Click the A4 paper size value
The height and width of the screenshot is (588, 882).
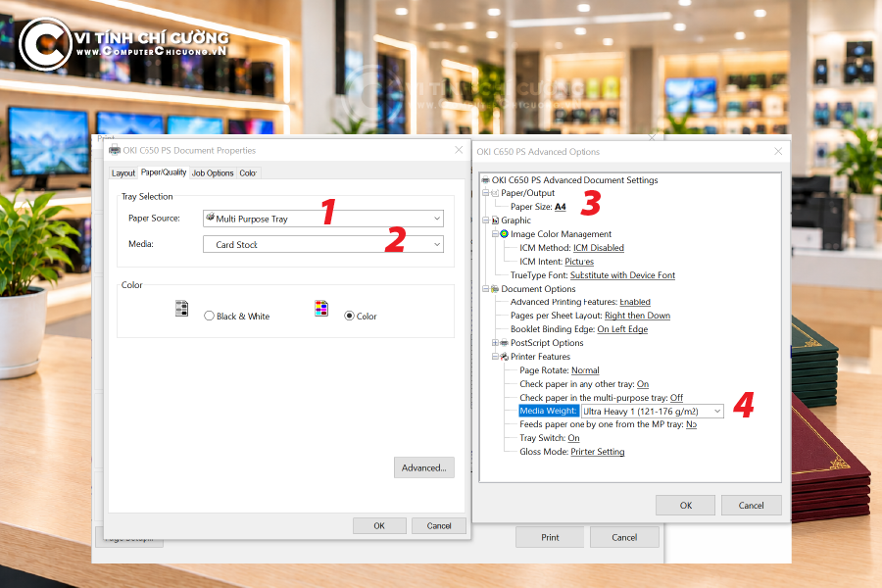pos(561,207)
